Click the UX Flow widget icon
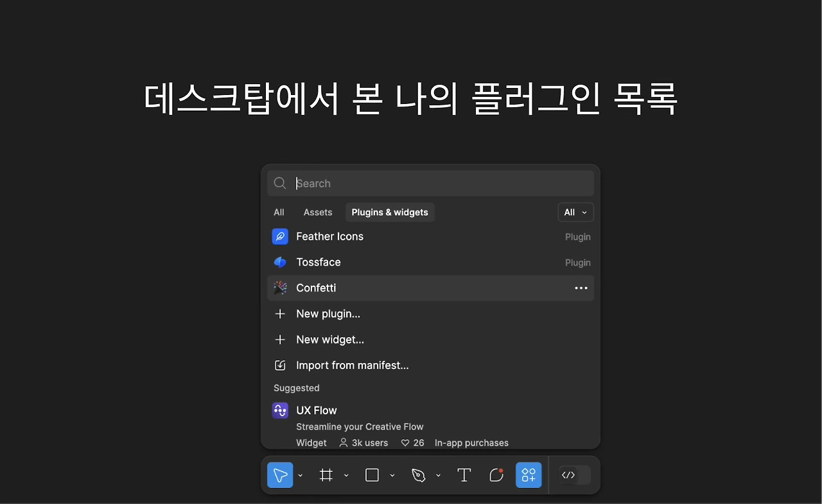822x504 pixels. 280,410
